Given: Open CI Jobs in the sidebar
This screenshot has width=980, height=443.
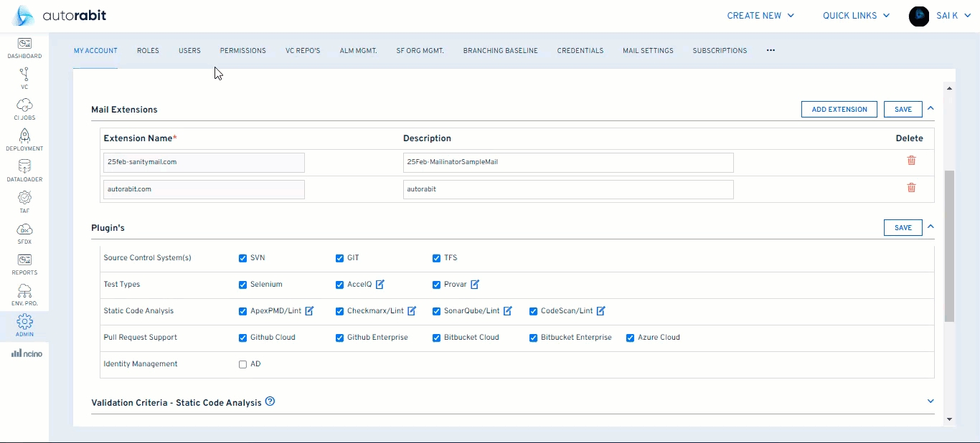Looking at the screenshot, I should [x=24, y=109].
